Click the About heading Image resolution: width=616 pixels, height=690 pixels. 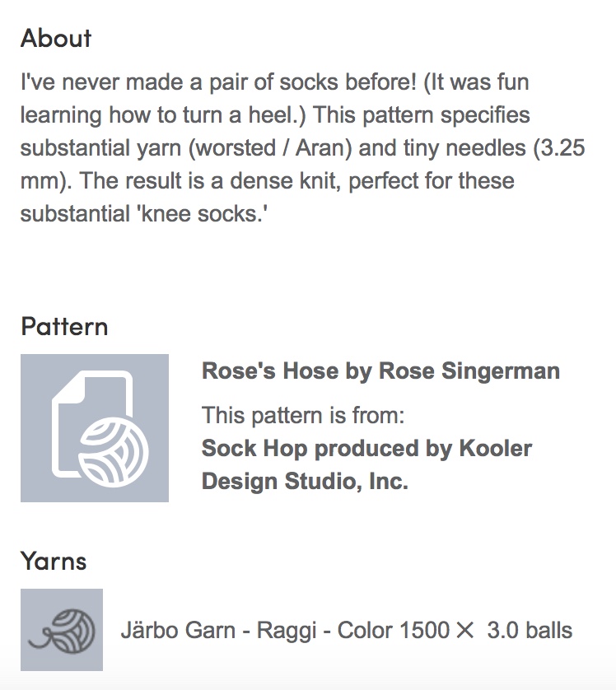(56, 38)
